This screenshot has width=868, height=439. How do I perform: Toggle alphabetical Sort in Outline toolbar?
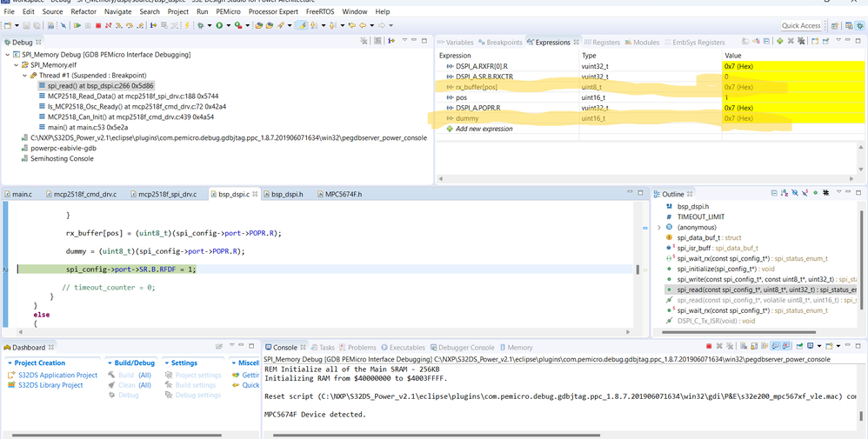pyautogui.click(x=785, y=193)
